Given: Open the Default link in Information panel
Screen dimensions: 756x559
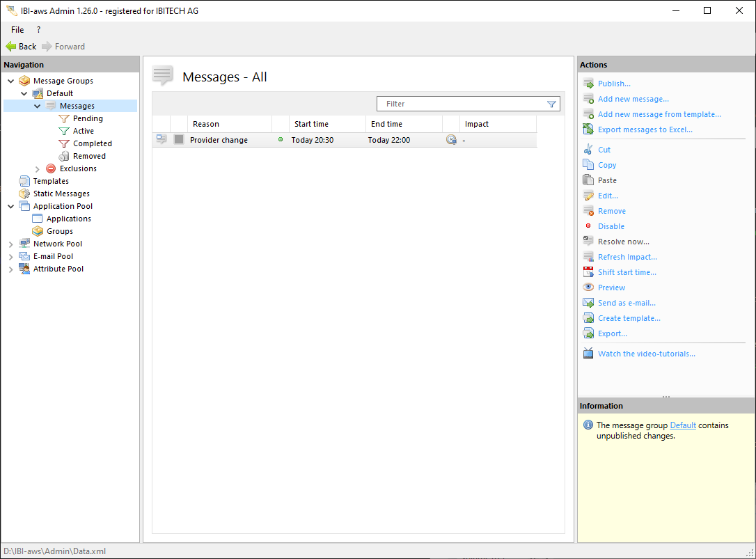Looking at the screenshot, I should tap(682, 425).
